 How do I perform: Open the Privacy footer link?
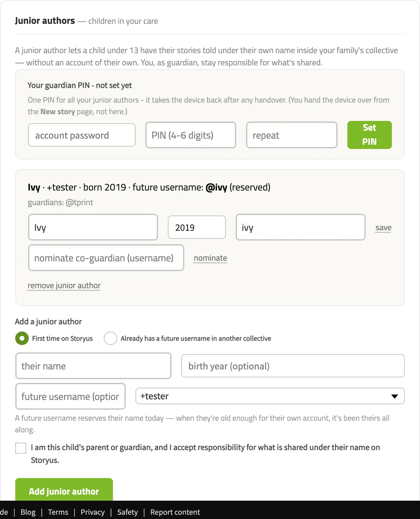click(93, 512)
